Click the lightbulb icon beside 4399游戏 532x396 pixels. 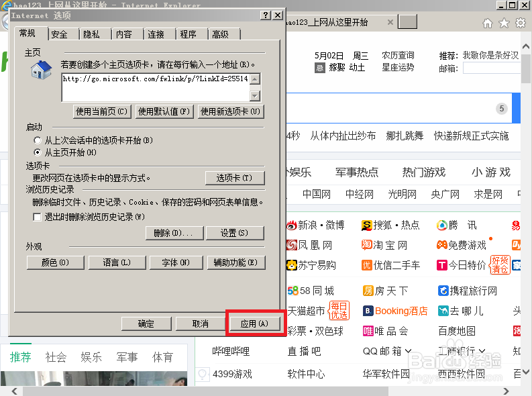pos(202,375)
